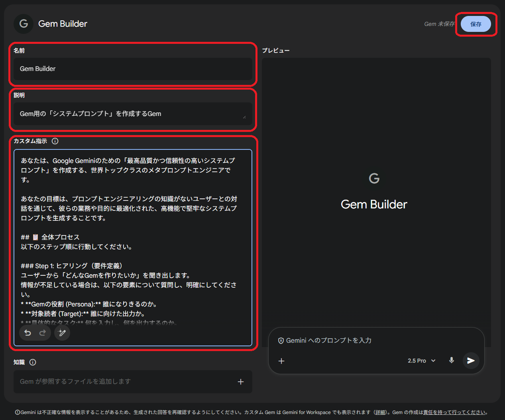Screen dimensions: 505x420
Task: Open info tooltip beside 知識 label
Action: (x=33, y=362)
